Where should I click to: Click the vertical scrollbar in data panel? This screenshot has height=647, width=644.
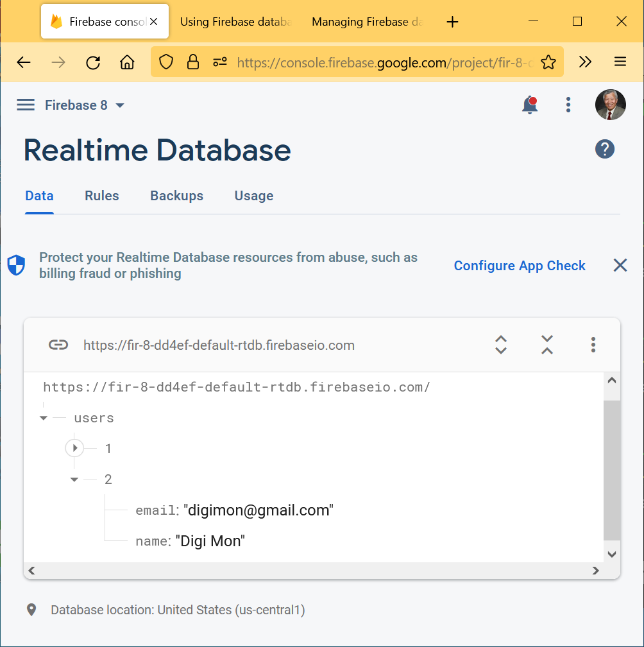tap(611, 469)
